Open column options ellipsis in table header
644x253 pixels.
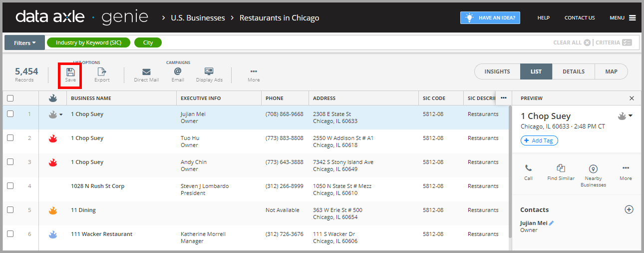pos(504,98)
